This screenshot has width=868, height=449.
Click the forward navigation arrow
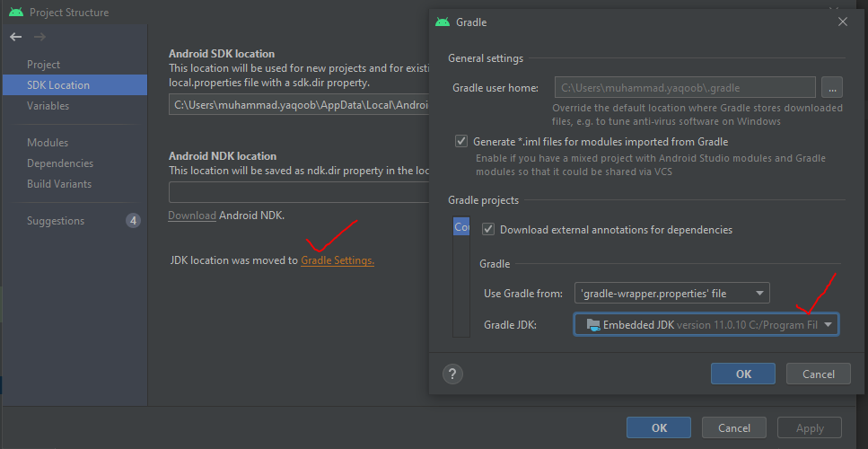(39, 37)
